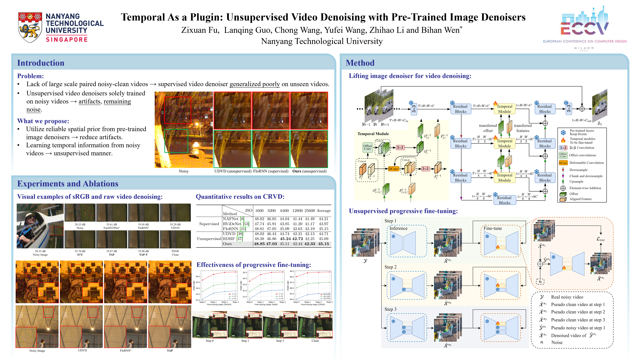This screenshot has height=363, width=644.
Task: Click the bold 48.85 value in Ours row
Action: 259,244
